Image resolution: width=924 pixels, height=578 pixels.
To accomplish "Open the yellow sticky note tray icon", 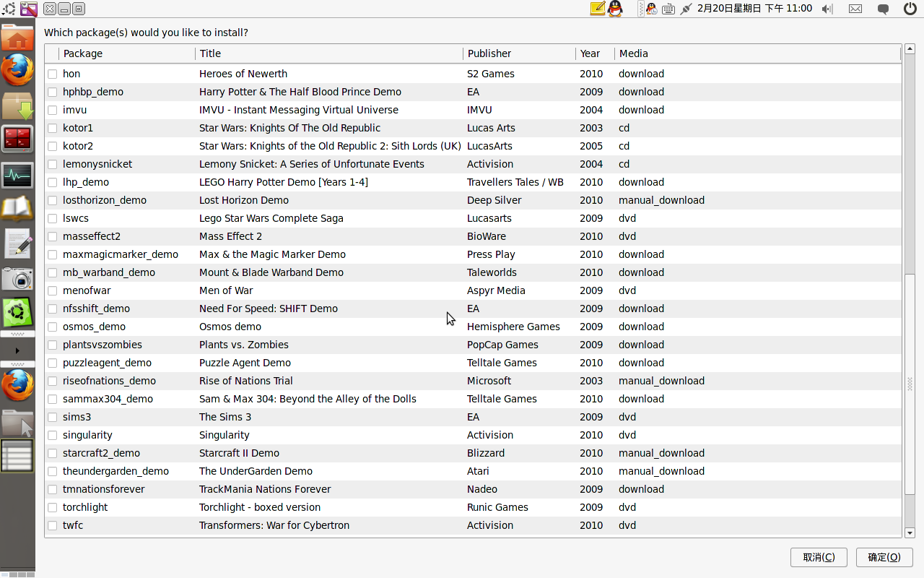I will [597, 9].
